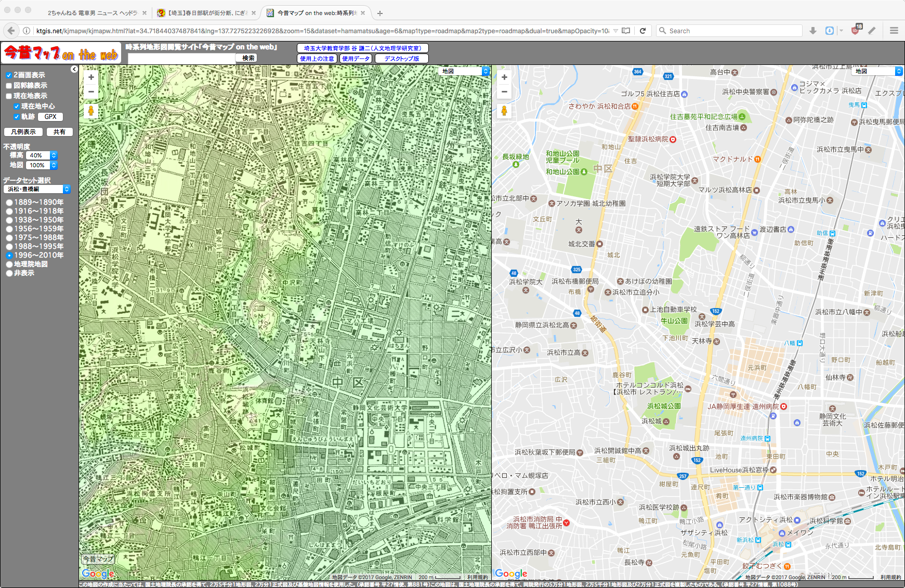Expand the download extension dropdown arrow

[841, 31]
